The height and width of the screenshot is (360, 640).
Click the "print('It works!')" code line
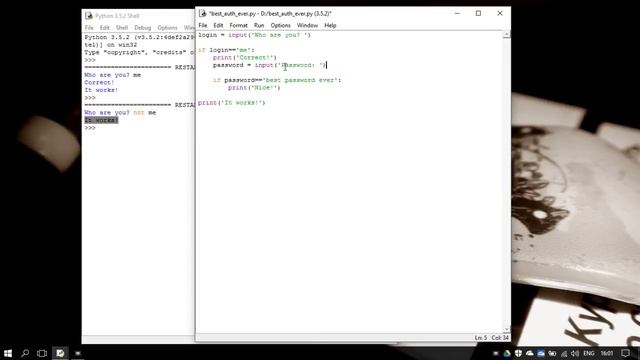(231, 103)
